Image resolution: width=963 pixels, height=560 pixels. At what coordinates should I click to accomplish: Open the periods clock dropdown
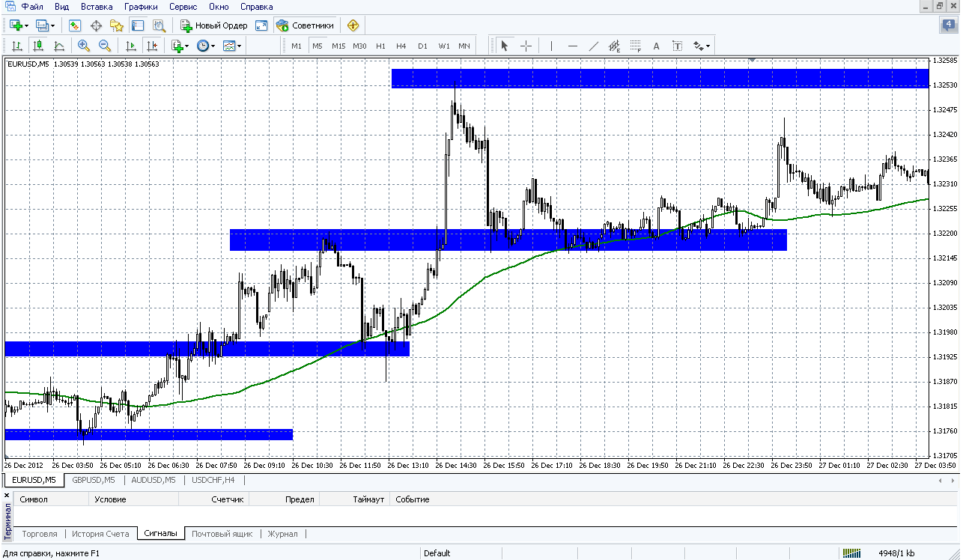pyautogui.click(x=206, y=46)
